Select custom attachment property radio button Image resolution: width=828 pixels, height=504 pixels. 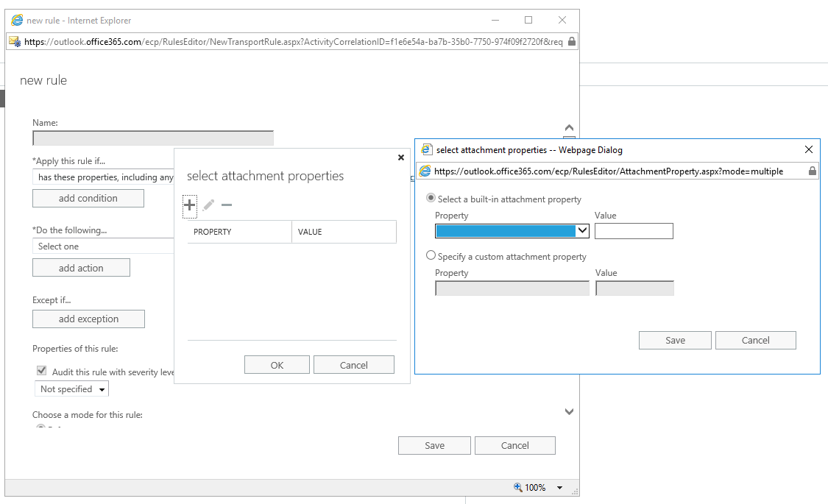[x=431, y=255]
